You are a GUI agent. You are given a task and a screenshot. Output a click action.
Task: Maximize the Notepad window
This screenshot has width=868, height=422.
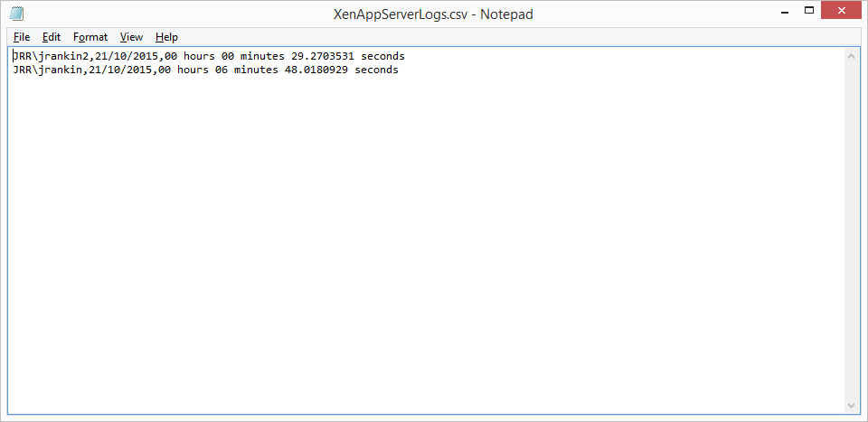tap(808, 10)
